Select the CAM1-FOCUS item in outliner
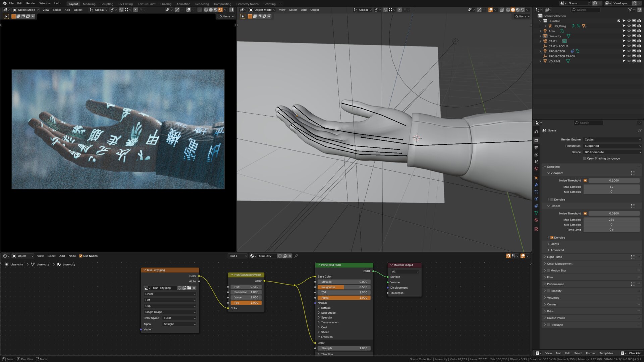 coord(558,46)
